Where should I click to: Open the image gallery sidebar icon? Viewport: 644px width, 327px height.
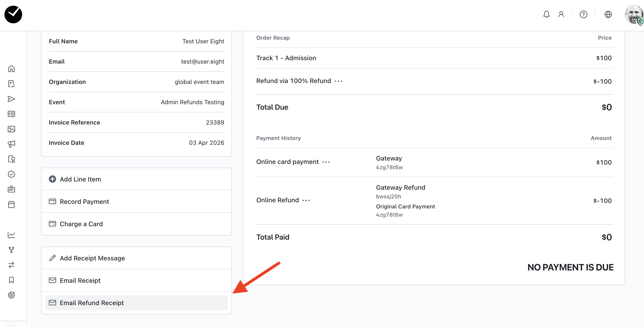tap(11, 129)
